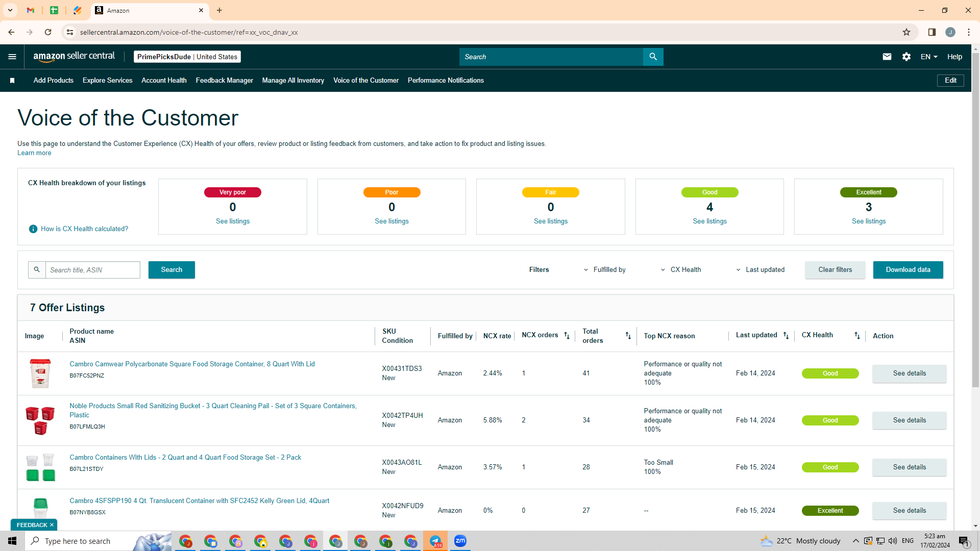
Task: Open Chrome profile avatar J
Action: (x=950, y=32)
